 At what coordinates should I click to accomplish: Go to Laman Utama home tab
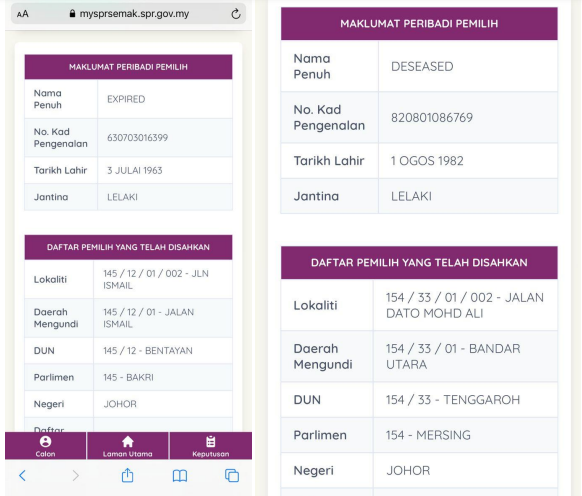pyautogui.click(x=128, y=446)
